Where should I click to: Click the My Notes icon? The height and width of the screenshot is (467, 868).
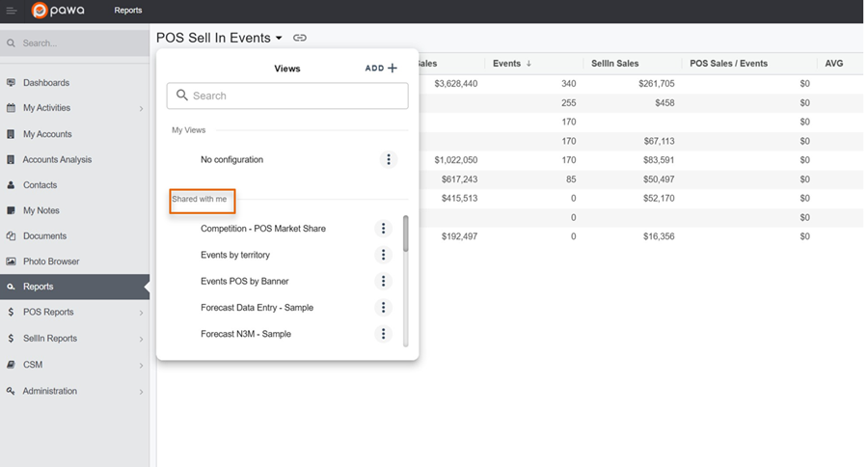[11, 210]
